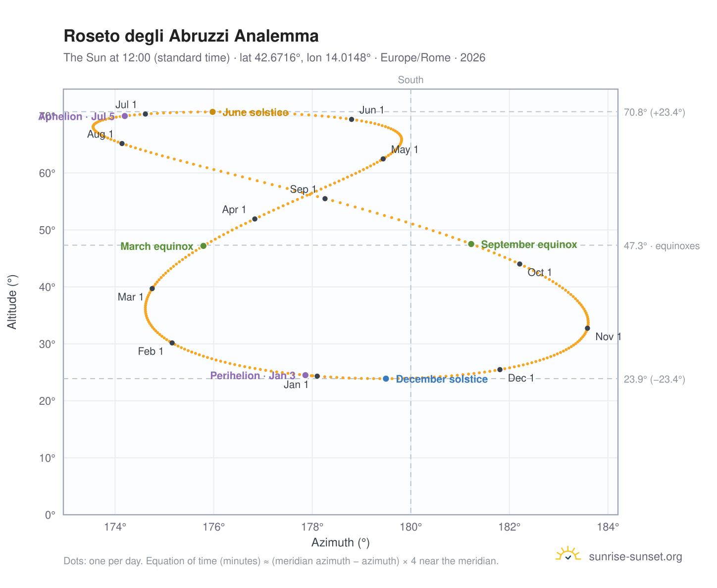Click the 'Feb 1' date label

coord(151,351)
